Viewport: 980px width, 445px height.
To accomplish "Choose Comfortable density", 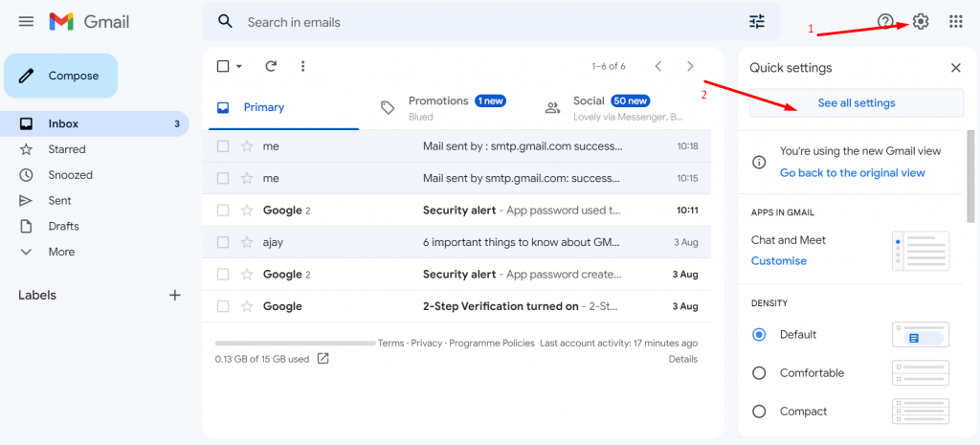I will coord(759,373).
